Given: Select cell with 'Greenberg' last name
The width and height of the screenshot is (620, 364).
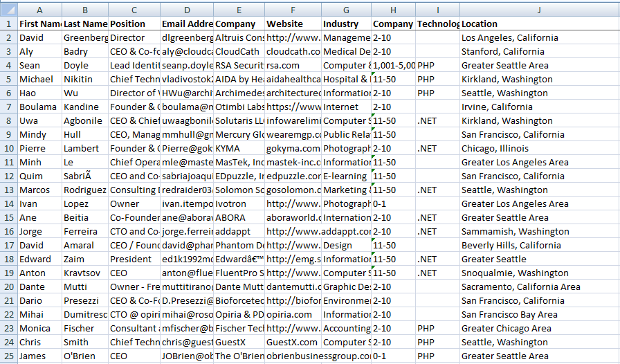Looking at the screenshot, I should [85, 37].
